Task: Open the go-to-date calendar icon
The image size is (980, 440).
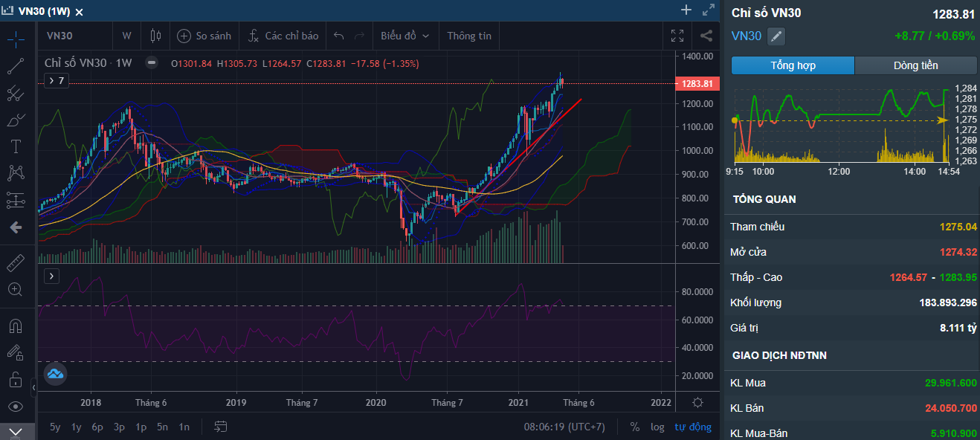Action: pos(221,427)
